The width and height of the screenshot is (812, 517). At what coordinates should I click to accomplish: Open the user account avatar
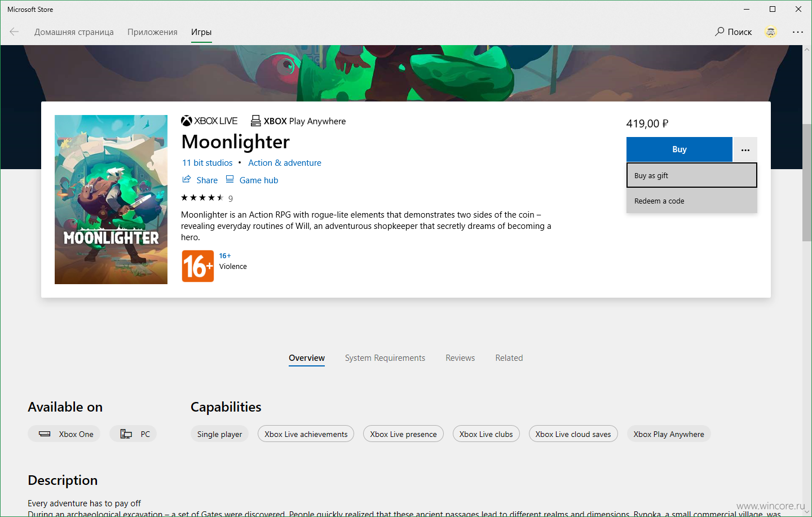771,32
